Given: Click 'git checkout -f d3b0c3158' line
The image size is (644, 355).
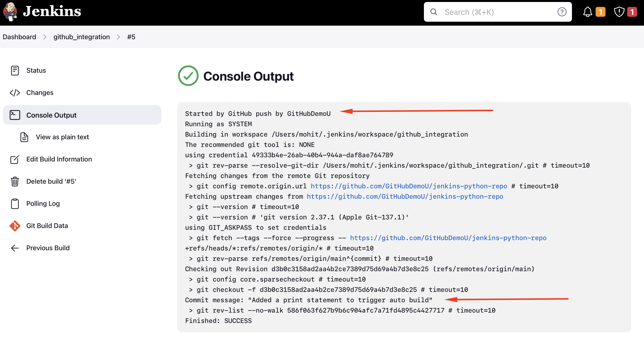Looking at the screenshot, I should [328, 289].
